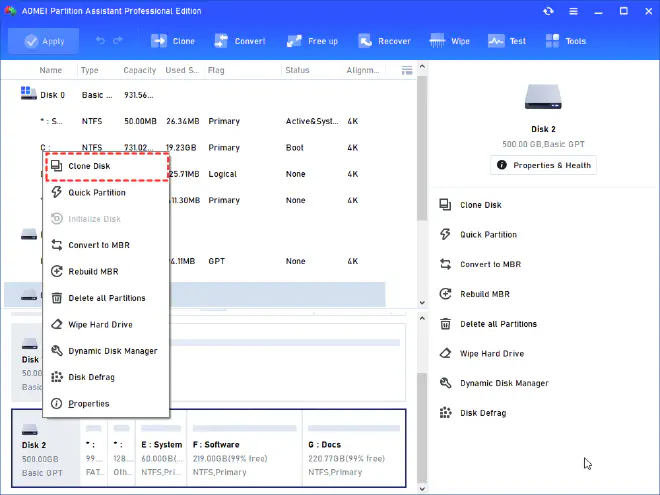Click the redo arrow in the toolbar

[x=118, y=41]
